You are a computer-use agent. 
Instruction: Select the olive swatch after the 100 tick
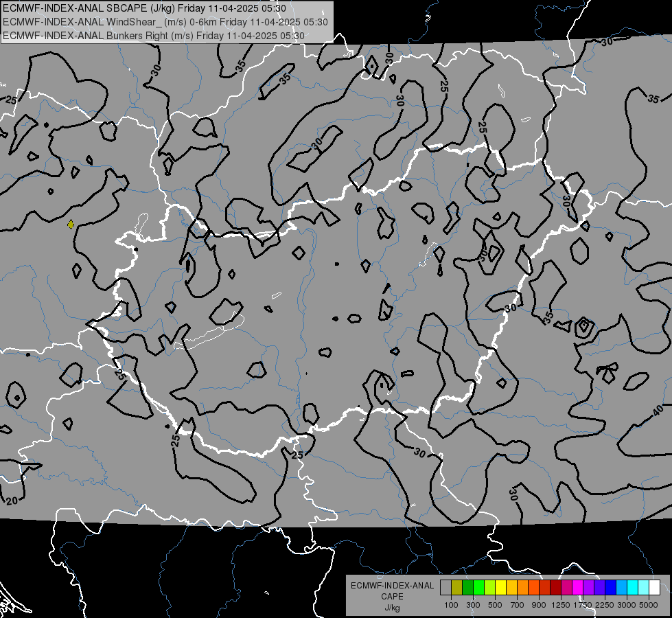457,587
